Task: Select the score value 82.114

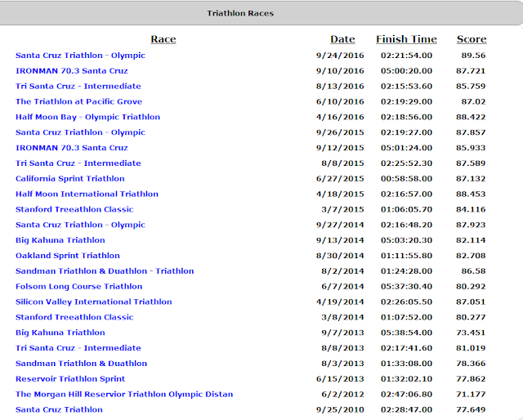Action: point(471,240)
